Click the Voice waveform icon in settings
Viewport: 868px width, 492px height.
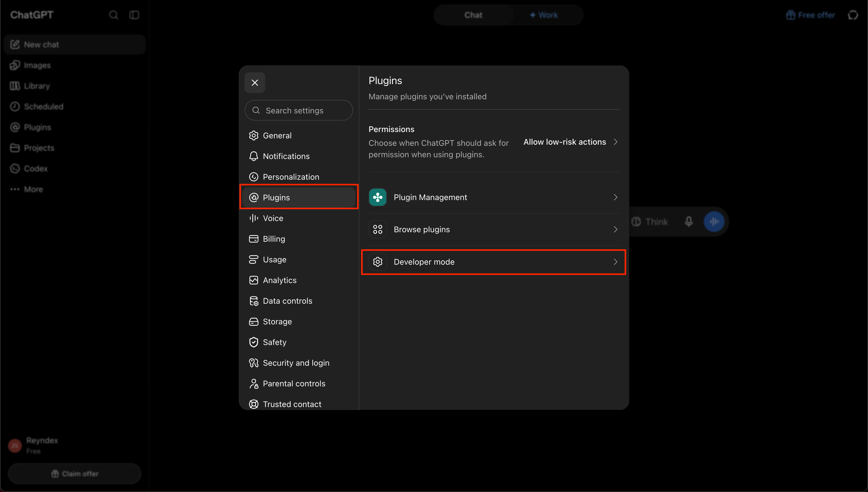[x=254, y=218]
